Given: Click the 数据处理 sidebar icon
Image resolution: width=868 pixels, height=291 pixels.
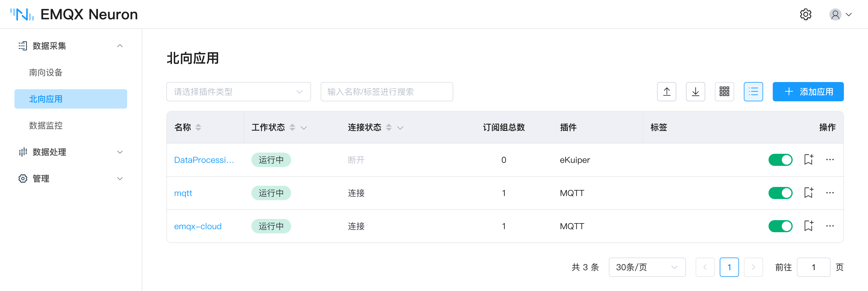Looking at the screenshot, I should [23, 152].
